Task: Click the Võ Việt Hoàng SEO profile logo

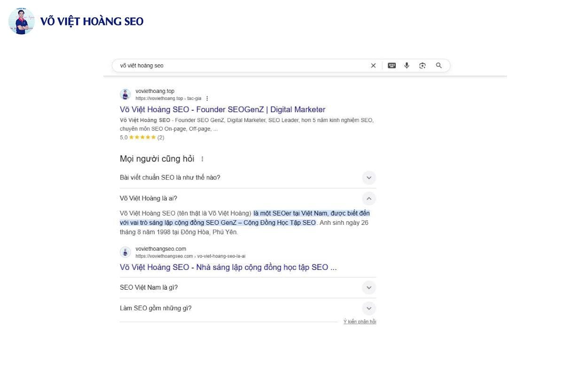Action: pyautogui.click(x=22, y=21)
